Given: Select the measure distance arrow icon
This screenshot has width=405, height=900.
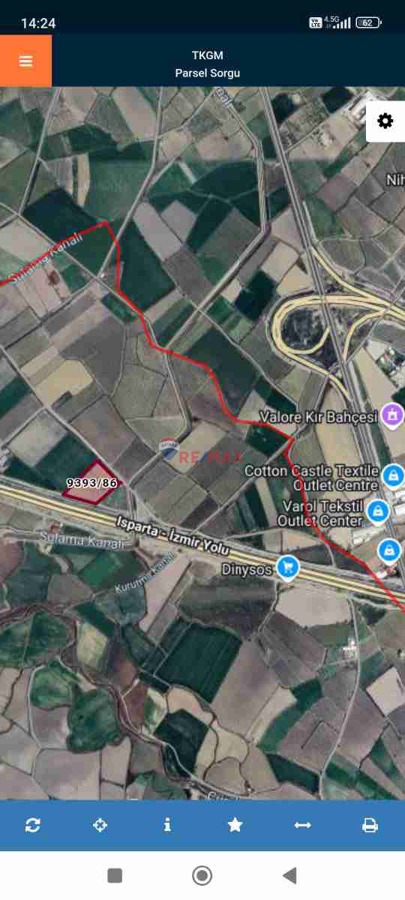Looking at the screenshot, I should coord(302,825).
